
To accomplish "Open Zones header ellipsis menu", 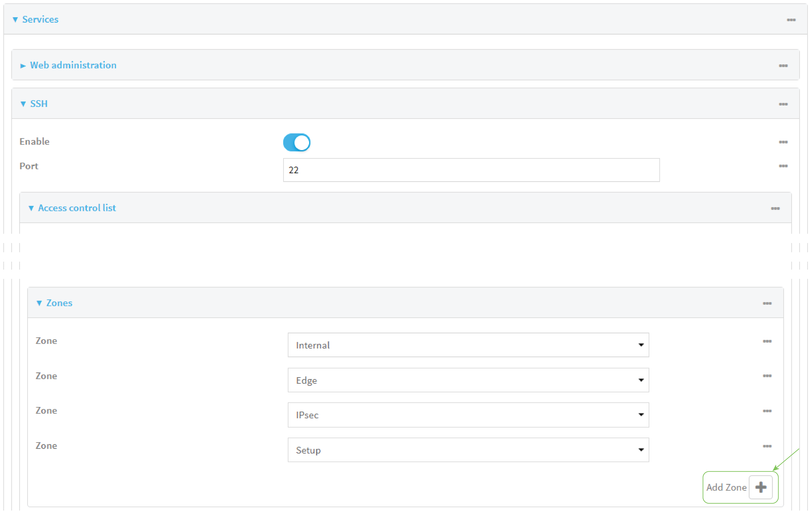I will pos(767,303).
